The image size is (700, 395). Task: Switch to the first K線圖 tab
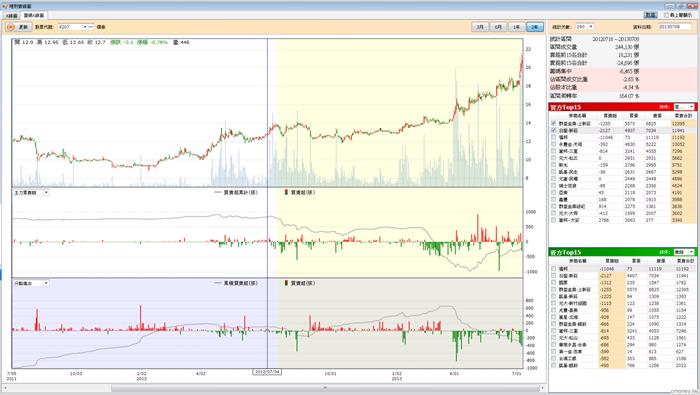click(x=12, y=15)
